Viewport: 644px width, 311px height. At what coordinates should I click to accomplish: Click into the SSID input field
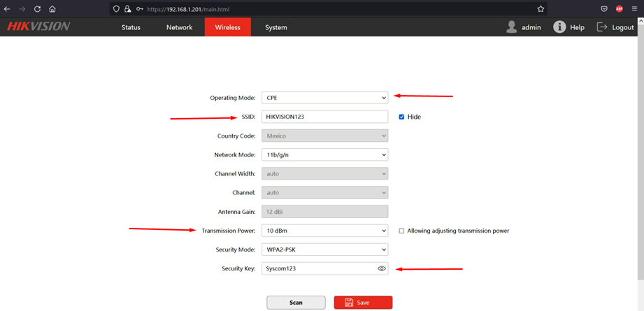[325, 117]
